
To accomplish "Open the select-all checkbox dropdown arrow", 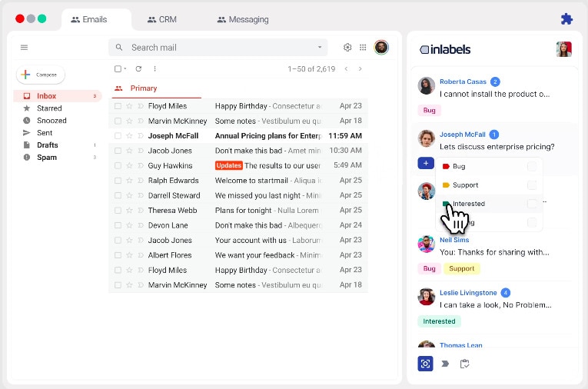I will pyautogui.click(x=125, y=69).
